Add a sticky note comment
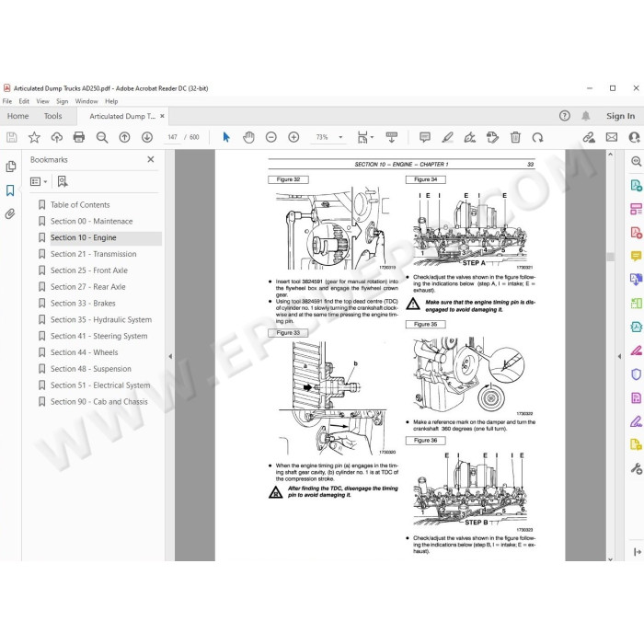 425,137
